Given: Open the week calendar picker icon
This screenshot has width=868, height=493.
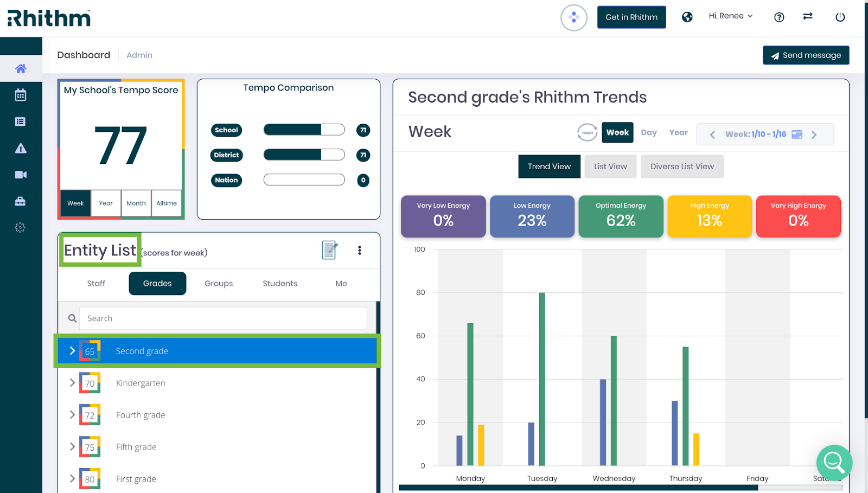Looking at the screenshot, I should coord(797,135).
